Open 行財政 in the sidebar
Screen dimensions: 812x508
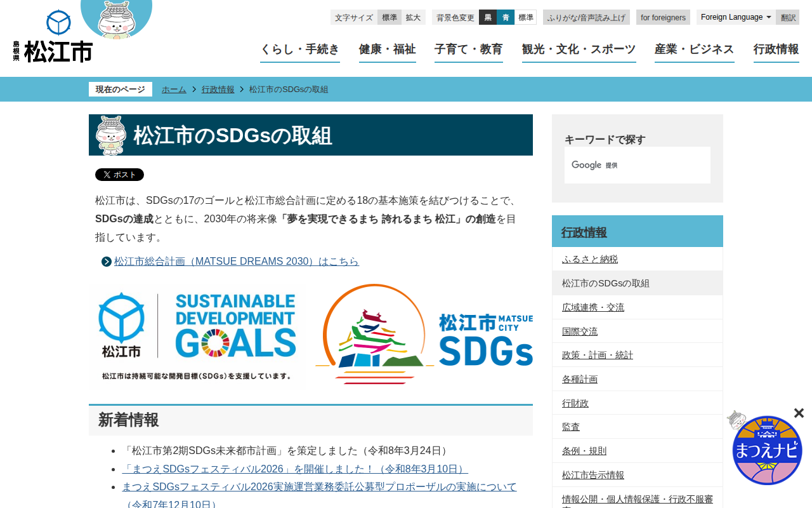[638, 403]
